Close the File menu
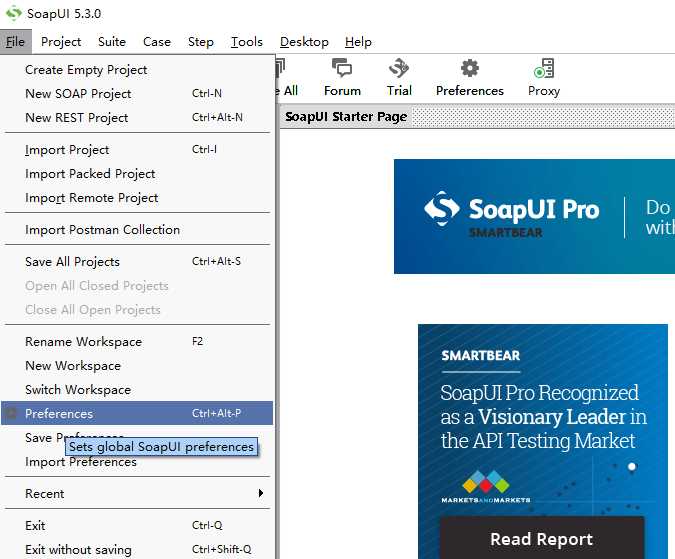Image resolution: width=675 pixels, height=559 pixels. [x=15, y=42]
